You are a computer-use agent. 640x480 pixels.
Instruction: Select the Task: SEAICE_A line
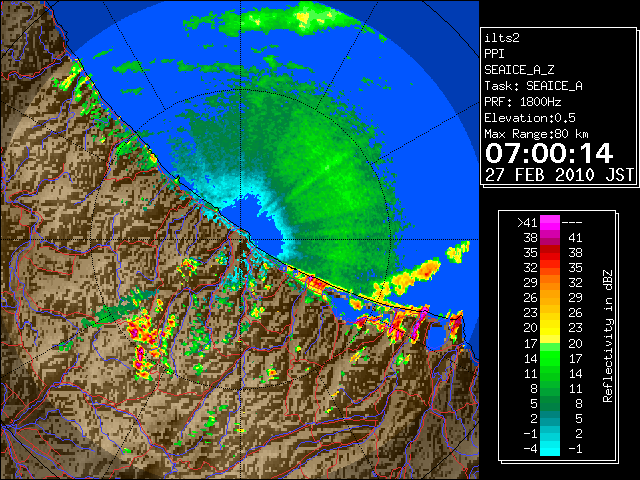click(533, 86)
